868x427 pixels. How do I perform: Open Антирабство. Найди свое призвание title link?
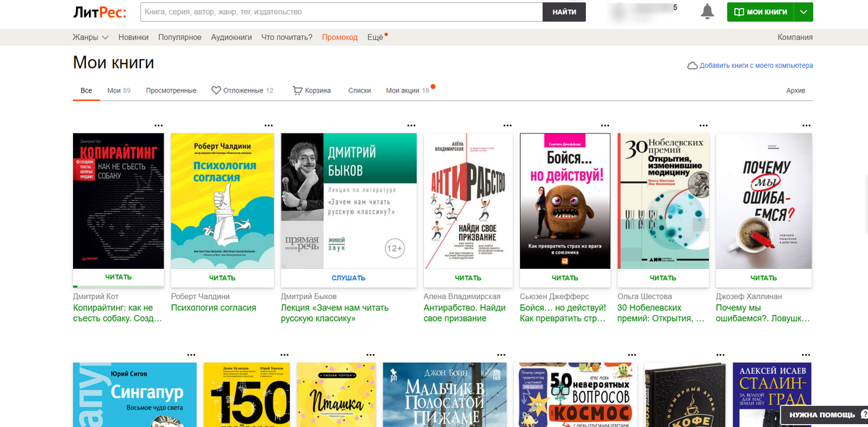[x=465, y=313]
